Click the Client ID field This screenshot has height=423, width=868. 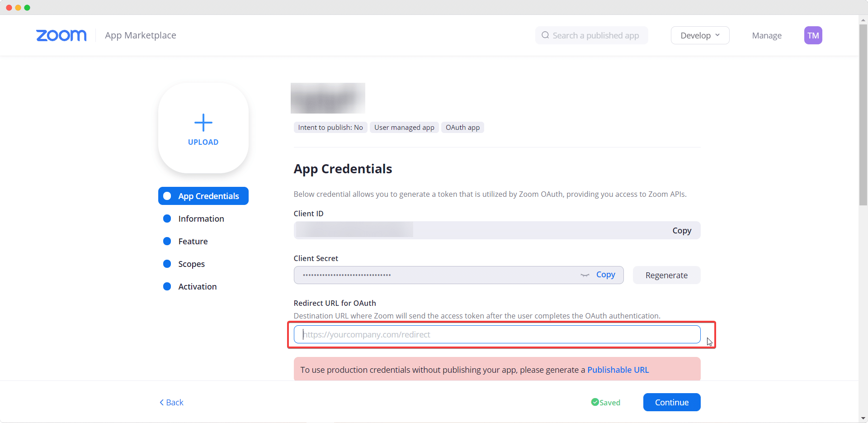coord(497,230)
